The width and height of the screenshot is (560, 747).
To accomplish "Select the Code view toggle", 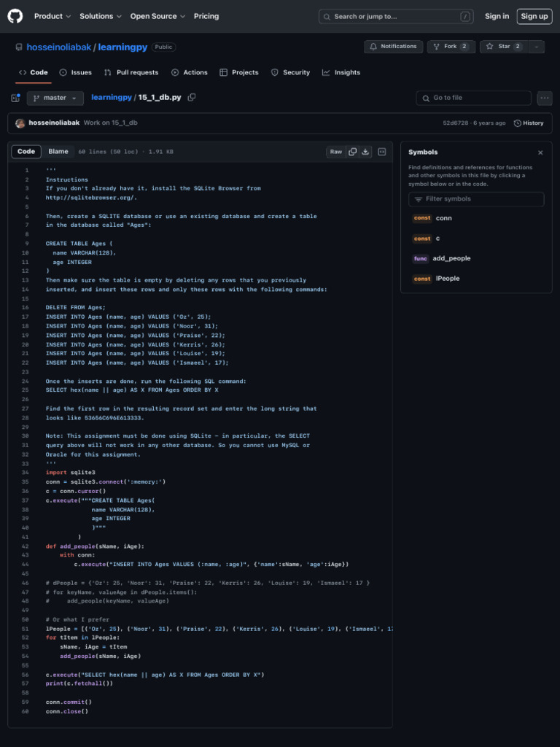I will 26,152.
